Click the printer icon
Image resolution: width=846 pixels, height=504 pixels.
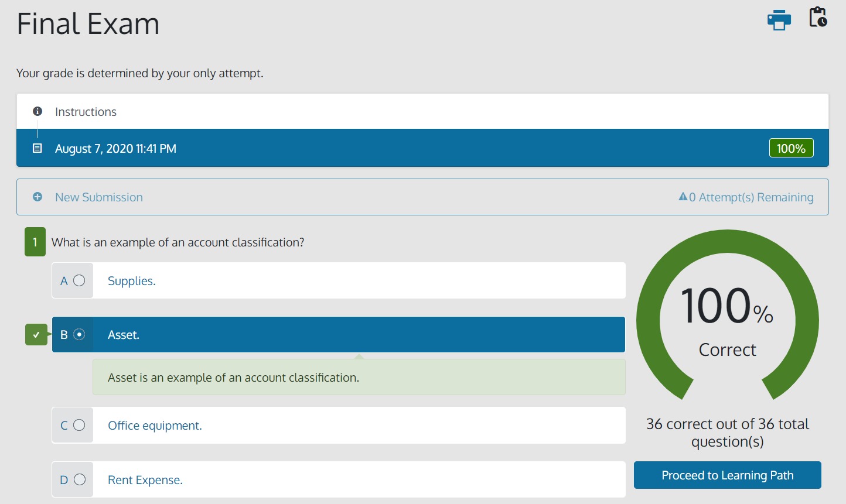pos(779,20)
